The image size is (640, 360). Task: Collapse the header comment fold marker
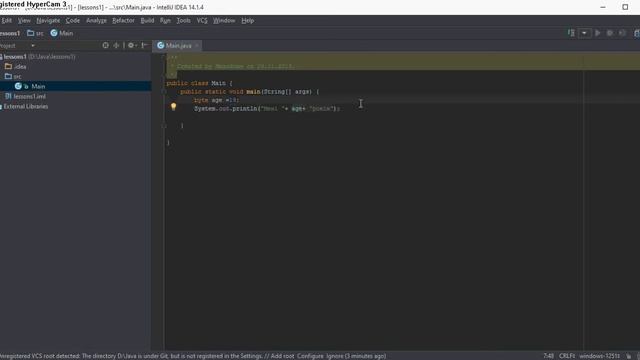[164, 57]
